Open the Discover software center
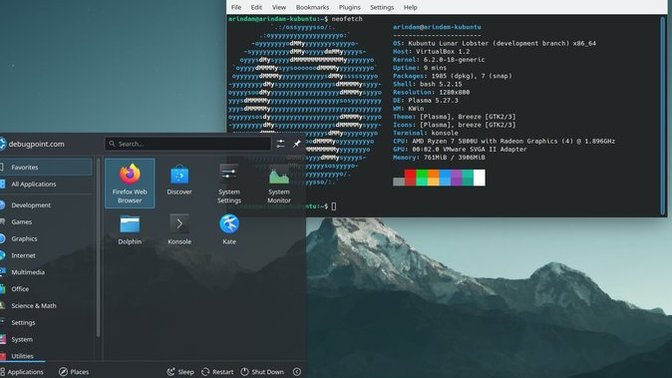 (179, 180)
